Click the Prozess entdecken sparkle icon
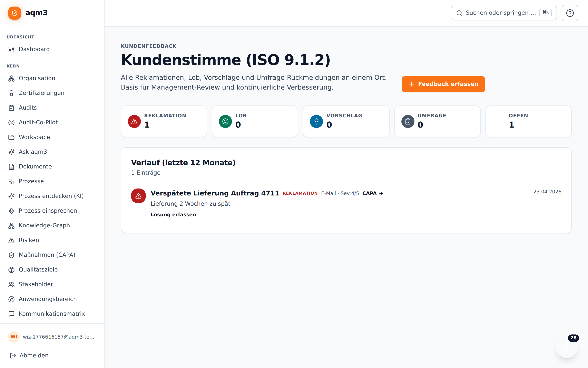 tap(11, 196)
